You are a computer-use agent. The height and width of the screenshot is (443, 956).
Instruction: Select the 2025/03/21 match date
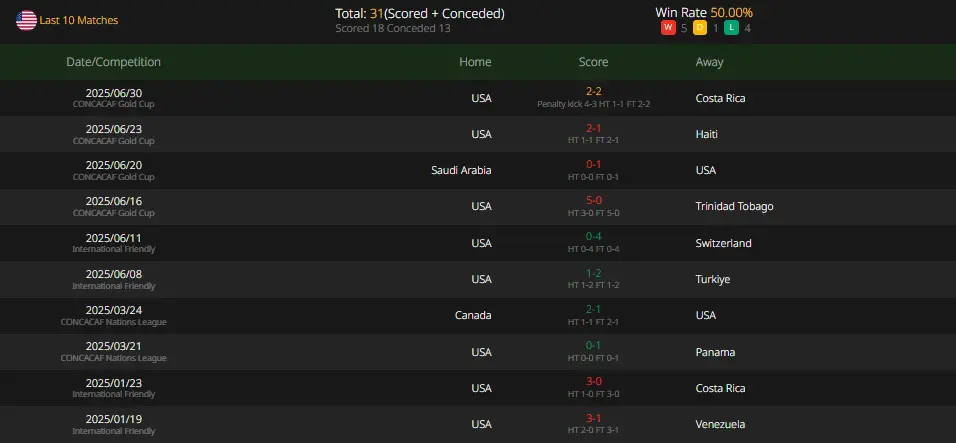click(113, 346)
